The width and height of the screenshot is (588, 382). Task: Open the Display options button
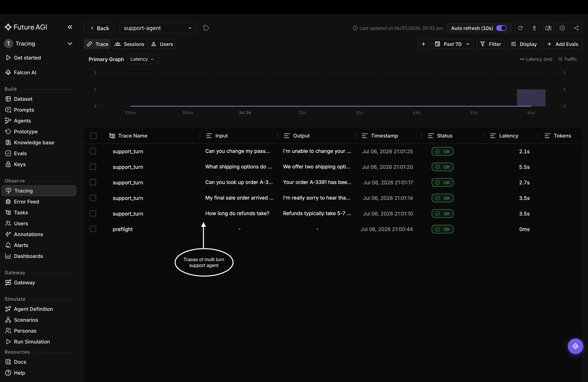click(524, 44)
